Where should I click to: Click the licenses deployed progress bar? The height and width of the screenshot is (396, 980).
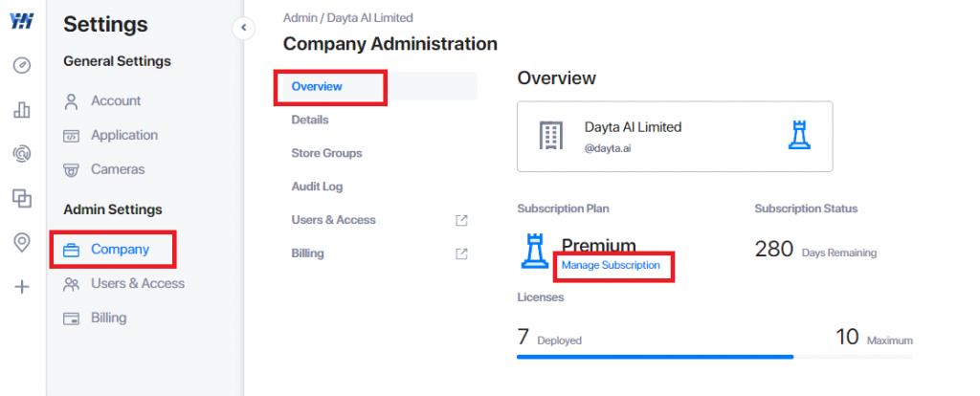click(x=714, y=357)
